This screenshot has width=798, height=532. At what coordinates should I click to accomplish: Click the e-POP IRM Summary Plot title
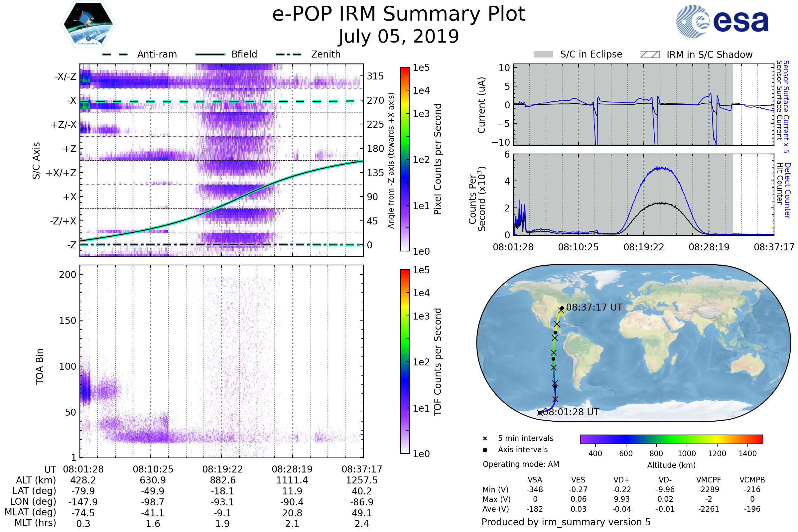(x=399, y=14)
